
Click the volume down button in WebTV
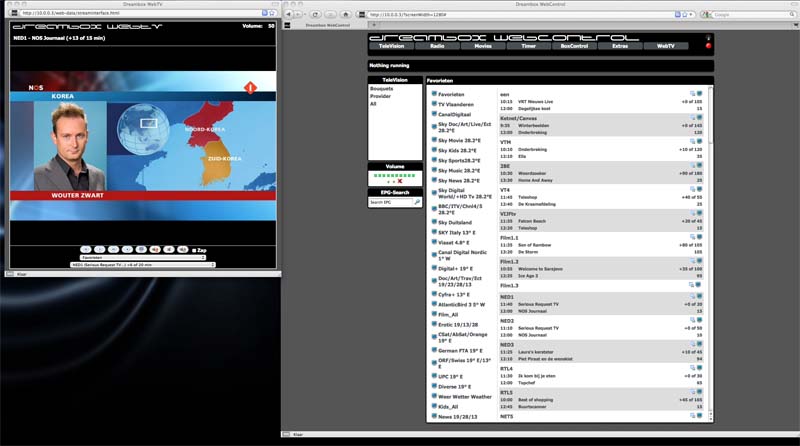[169, 250]
